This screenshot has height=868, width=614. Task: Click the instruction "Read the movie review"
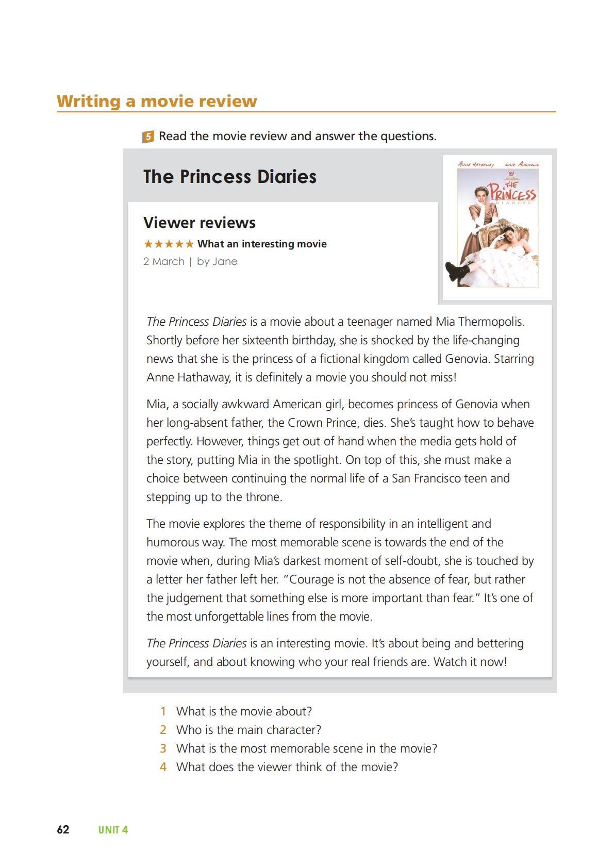point(297,136)
